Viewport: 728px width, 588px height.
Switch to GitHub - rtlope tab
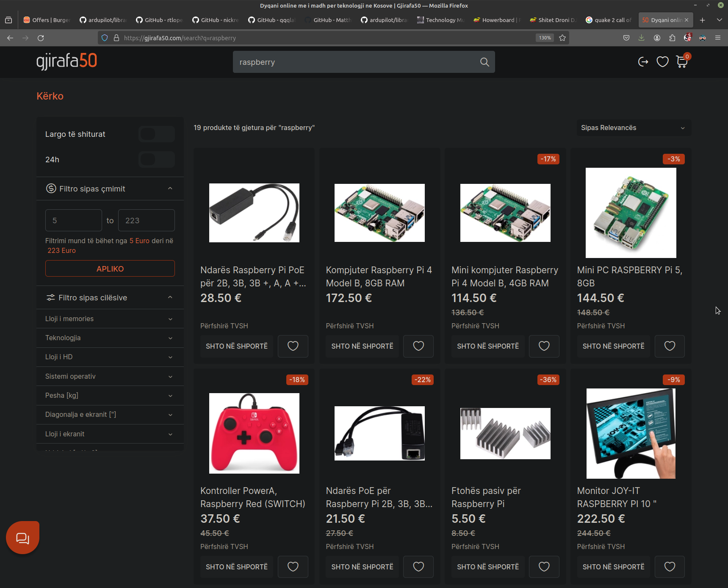coord(160,20)
